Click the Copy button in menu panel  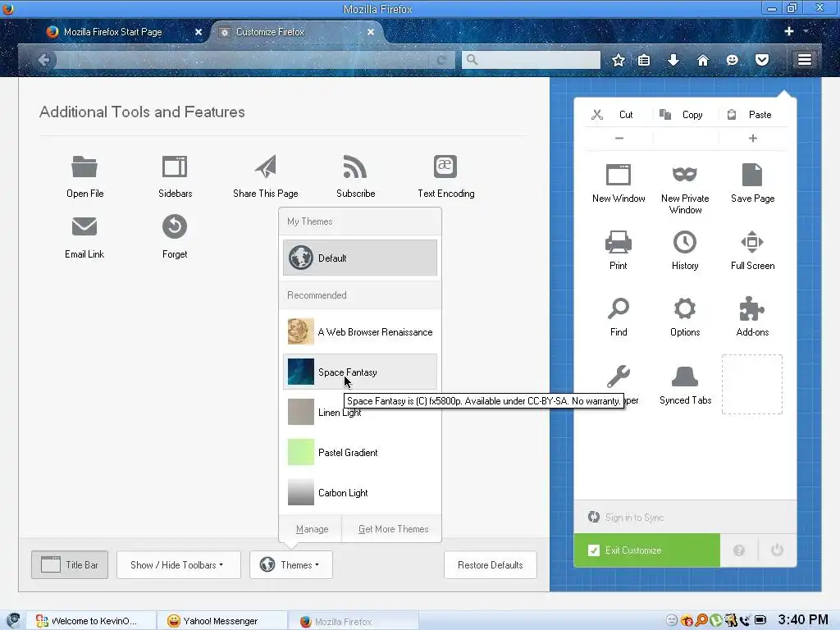point(685,114)
